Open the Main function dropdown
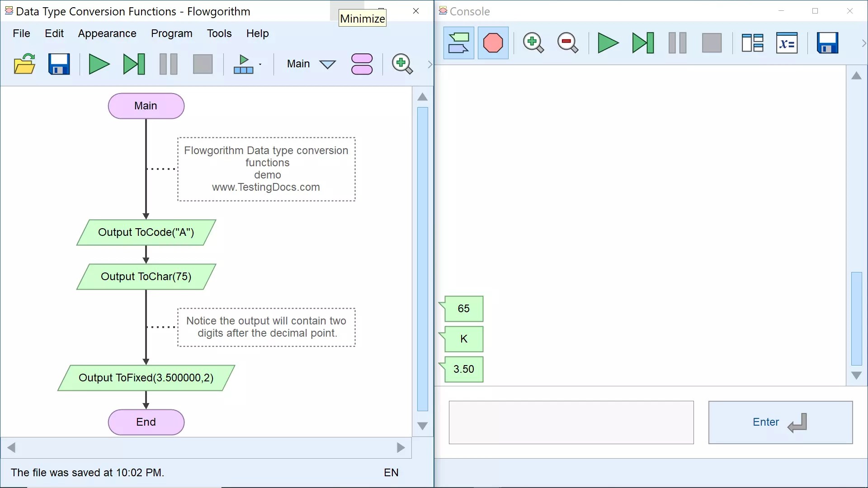The height and width of the screenshot is (488, 868). [328, 64]
